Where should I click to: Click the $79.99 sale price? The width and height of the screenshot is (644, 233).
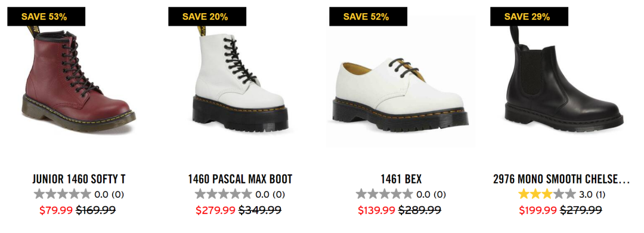(x=57, y=210)
